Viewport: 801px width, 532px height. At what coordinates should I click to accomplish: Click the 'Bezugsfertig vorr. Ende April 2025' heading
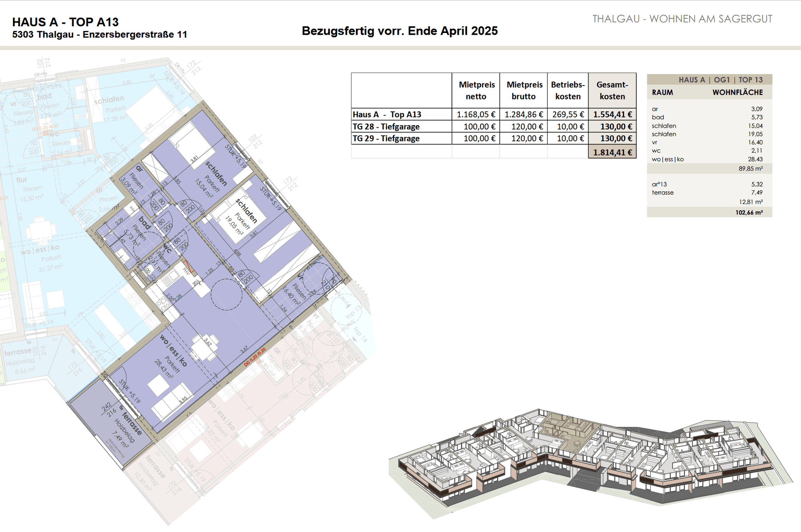(x=400, y=31)
